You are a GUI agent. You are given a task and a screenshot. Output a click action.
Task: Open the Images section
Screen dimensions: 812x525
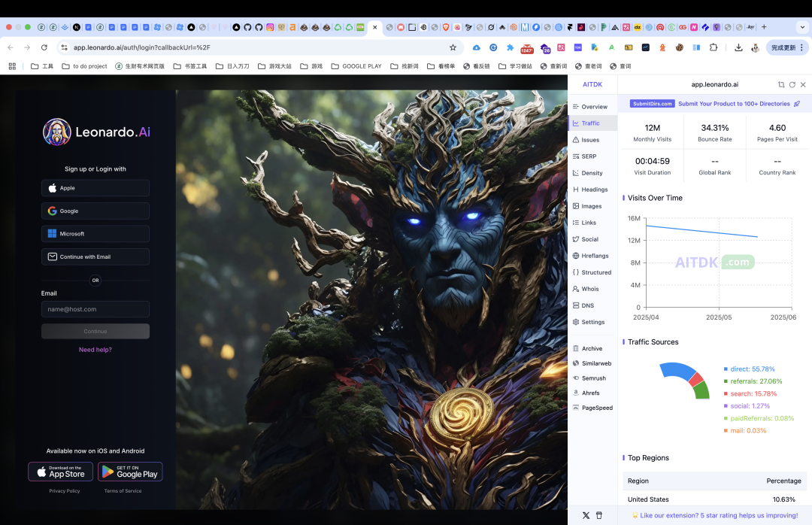point(593,206)
